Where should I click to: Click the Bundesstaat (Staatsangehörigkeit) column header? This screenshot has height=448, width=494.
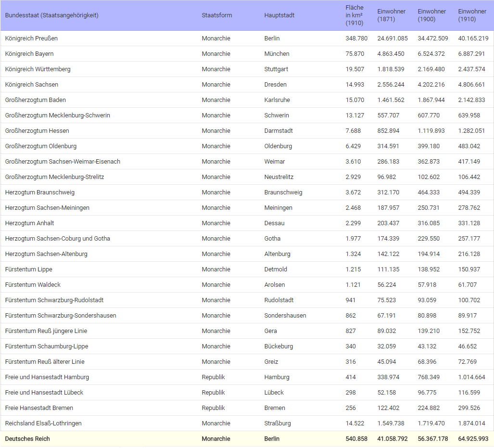click(x=51, y=15)
